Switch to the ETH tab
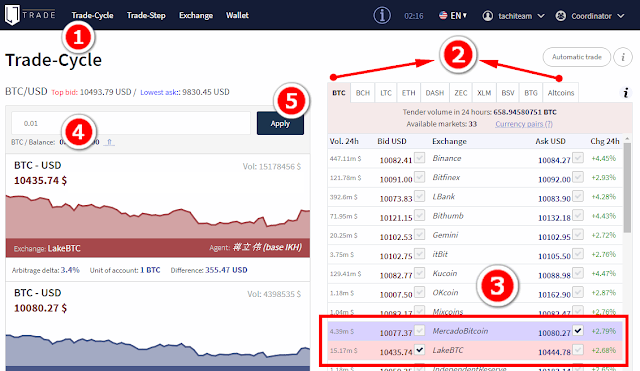640x371 pixels. tap(408, 93)
